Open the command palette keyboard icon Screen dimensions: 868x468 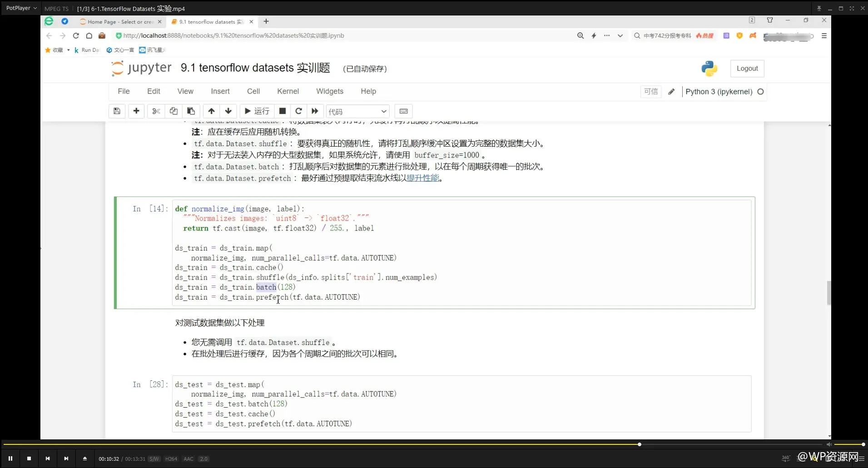point(403,111)
